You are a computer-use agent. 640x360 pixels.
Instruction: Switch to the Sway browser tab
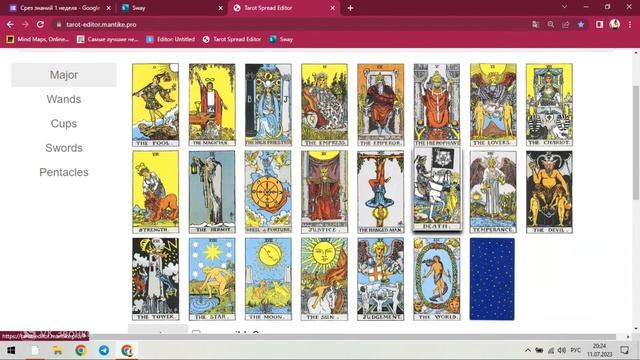point(171,8)
